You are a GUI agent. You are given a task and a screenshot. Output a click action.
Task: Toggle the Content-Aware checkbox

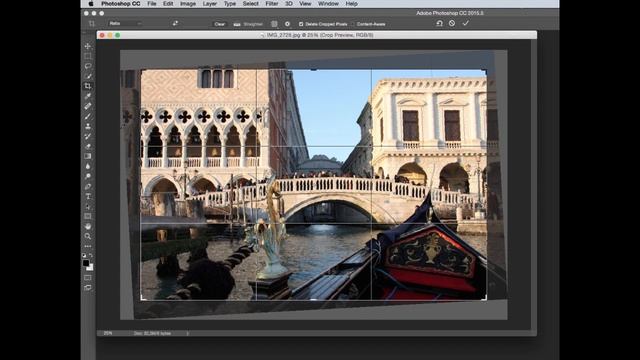point(354,24)
